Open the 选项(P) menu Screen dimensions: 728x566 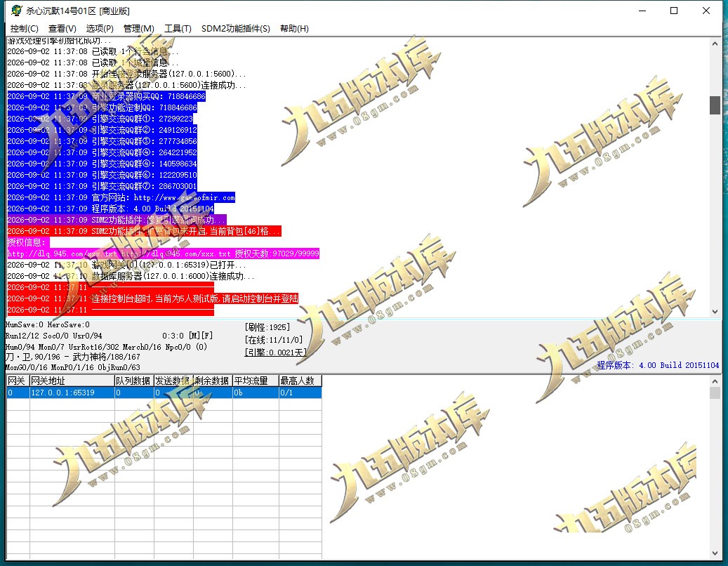click(100, 28)
